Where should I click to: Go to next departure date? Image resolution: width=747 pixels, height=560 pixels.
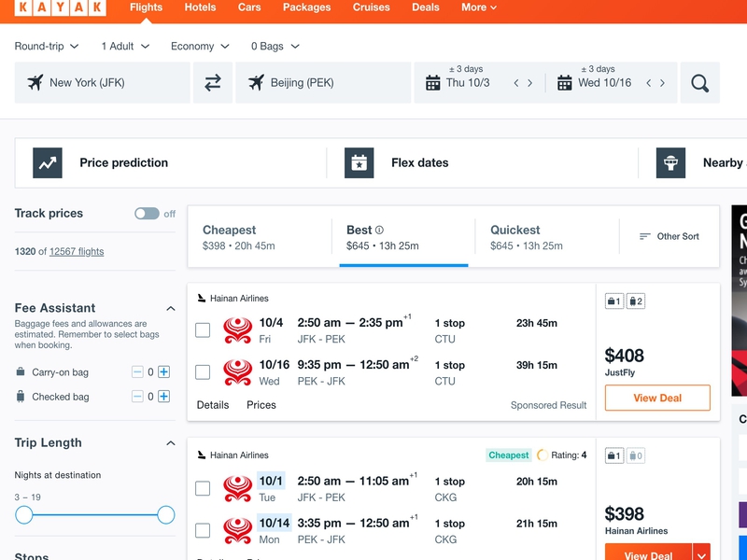pyautogui.click(x=529, y=83)
